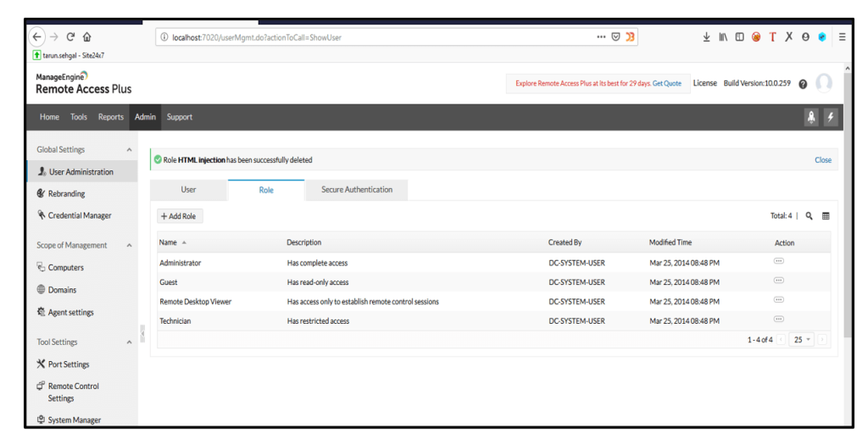Image resolution: width=868 pixels, height=445 pixels.
Task: Collapse the Scope of Management section
Action: [x=129, y=246]
